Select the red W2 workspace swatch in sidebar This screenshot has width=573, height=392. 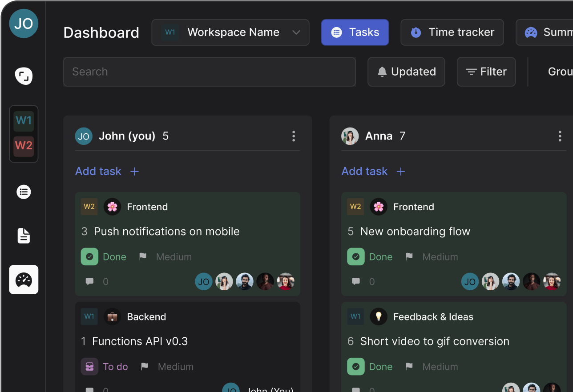24,146
